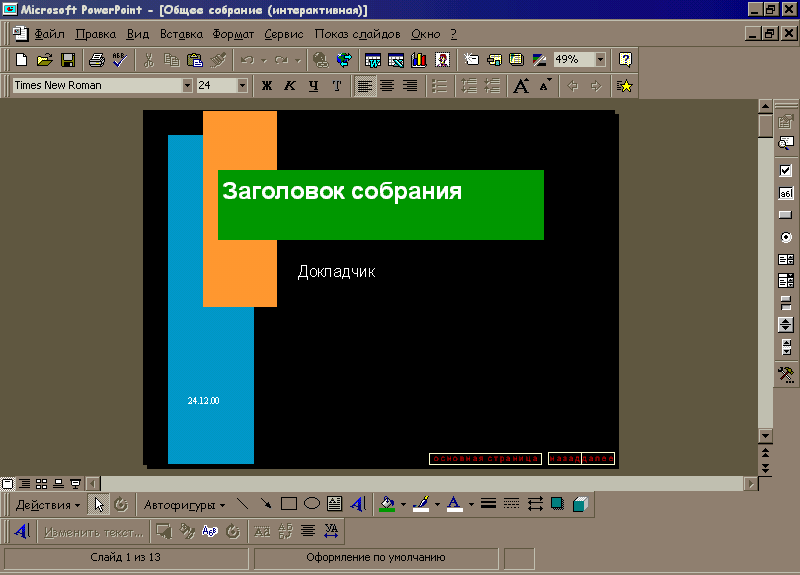Switch to slide sorter view button
The height and width of the screenshot is (575, 800).
pyautogui.click(x=41, y=484)
